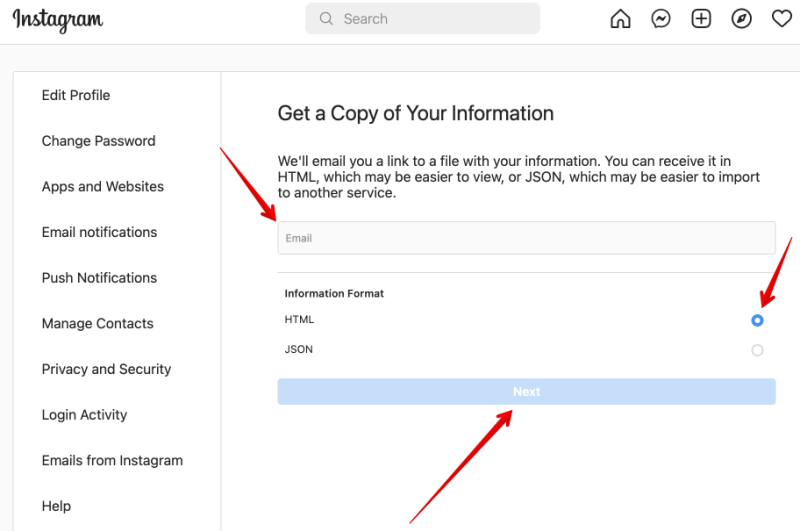Click the Get a Copy of Your Information heading
The width and height of the screenshot is (800, 531).
(x=415, y=113)
